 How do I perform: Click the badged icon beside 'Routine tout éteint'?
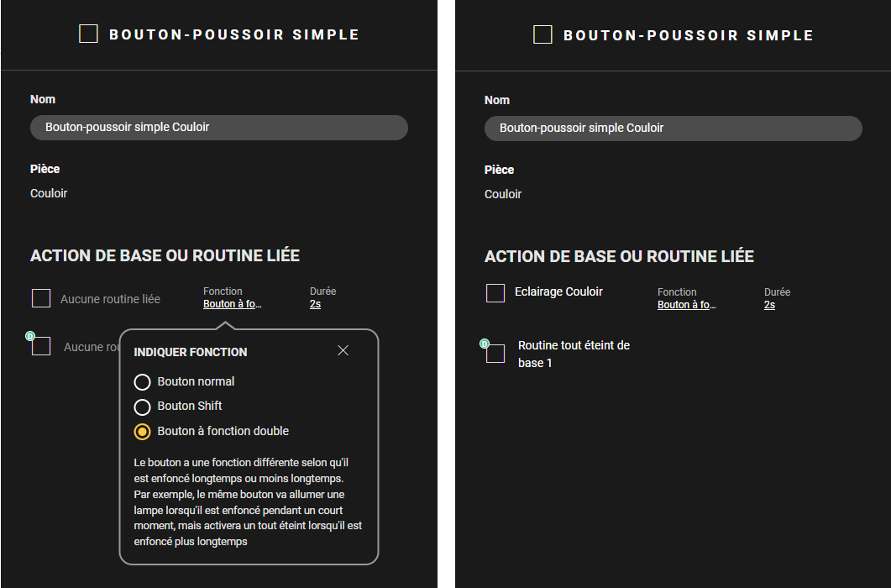[495, 353]
